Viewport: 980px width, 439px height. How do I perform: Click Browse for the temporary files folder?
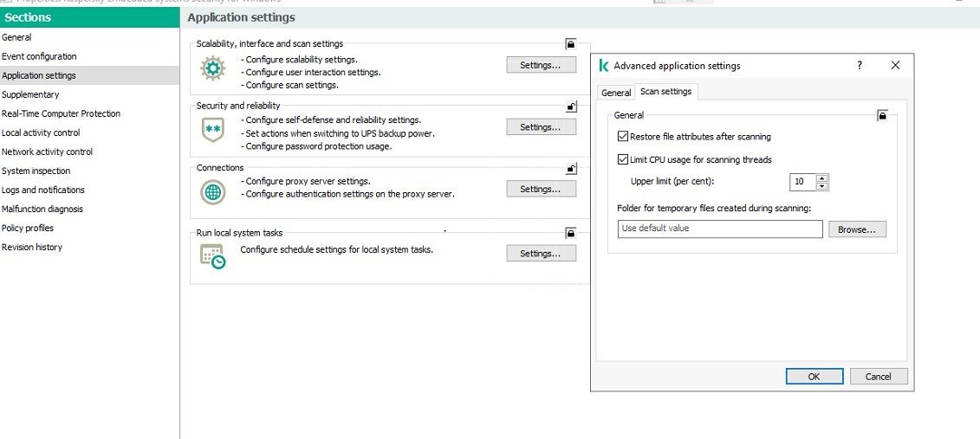pyautogui.click(x=857, y=229)
